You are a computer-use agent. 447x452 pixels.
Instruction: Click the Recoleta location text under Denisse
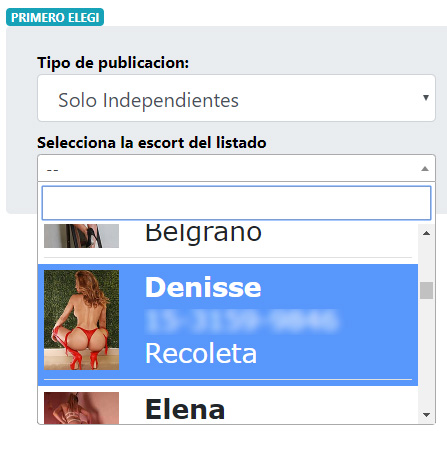(201, 353)
